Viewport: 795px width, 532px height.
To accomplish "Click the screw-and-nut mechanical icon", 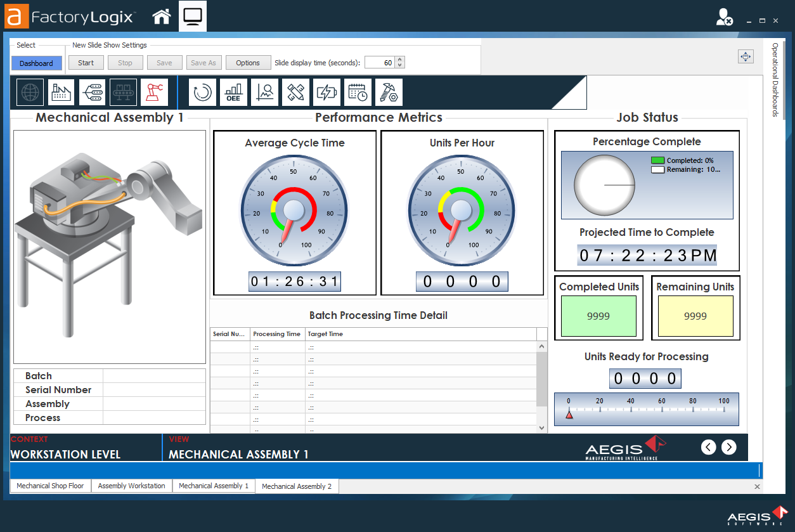I will pos(388,92).
